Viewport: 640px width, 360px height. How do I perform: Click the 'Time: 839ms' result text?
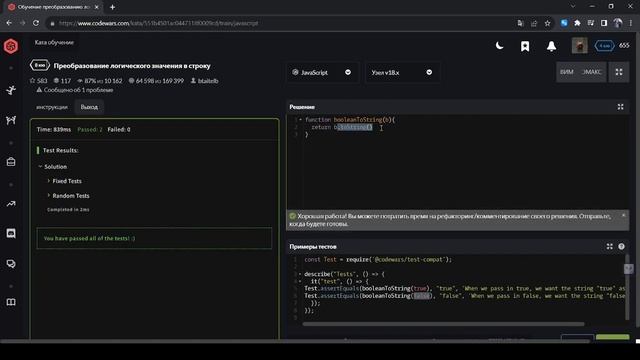53,129
